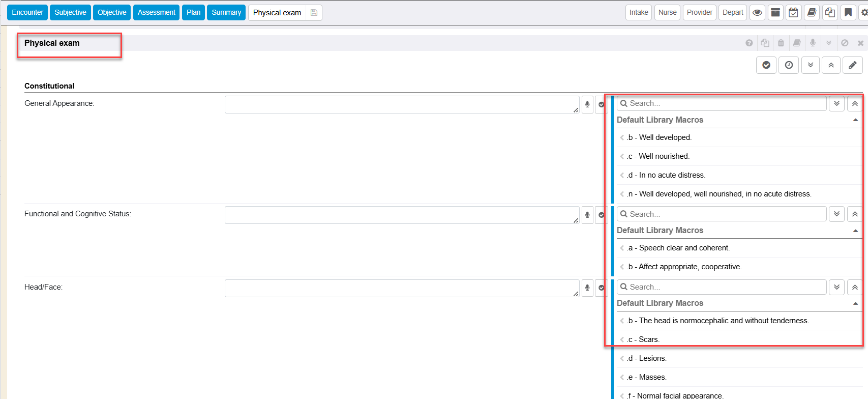Open the archive box icon in top toolbar

(x=775, y=13)
